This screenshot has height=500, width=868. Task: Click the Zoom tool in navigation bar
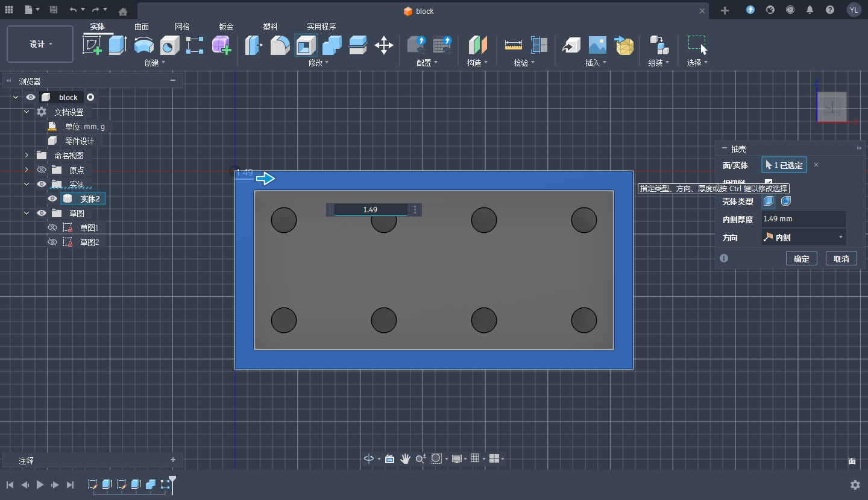(x=421, y=458)
